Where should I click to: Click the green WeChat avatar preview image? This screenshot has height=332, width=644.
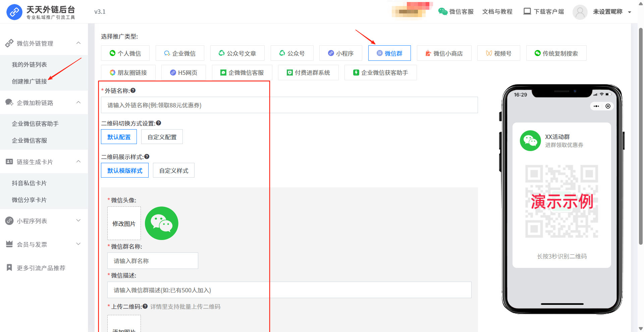pyautogui.click(x=161, y=223)
